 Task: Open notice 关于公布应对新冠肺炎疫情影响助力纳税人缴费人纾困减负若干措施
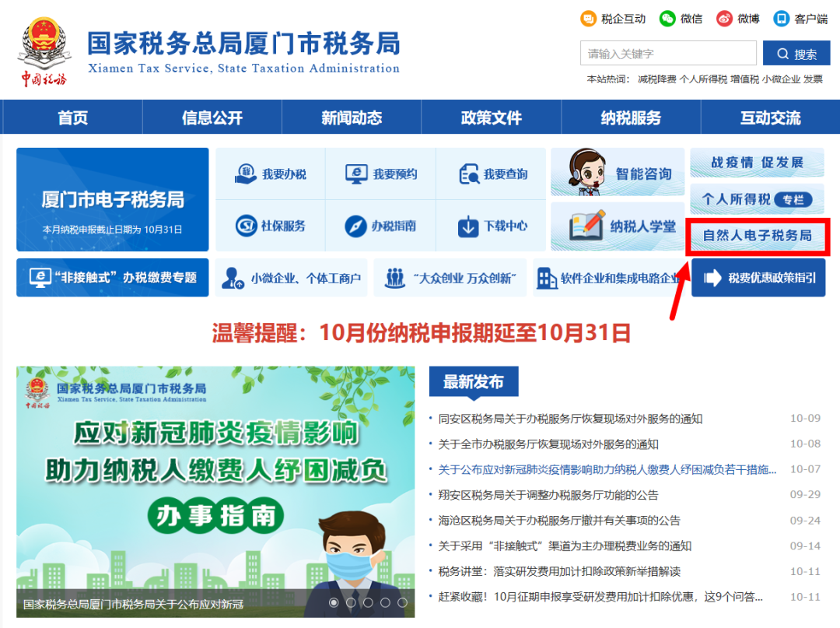coord(607,469)
